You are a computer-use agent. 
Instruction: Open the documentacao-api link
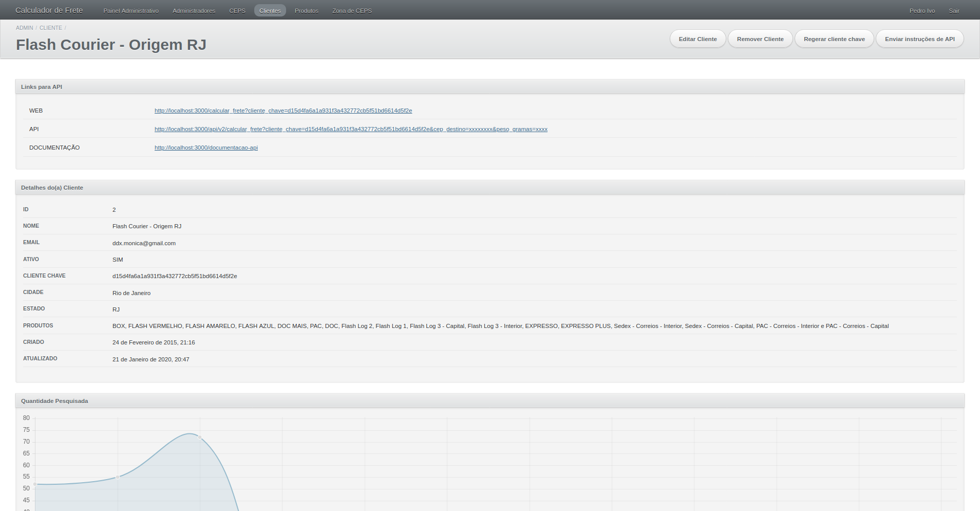[206, 148]
